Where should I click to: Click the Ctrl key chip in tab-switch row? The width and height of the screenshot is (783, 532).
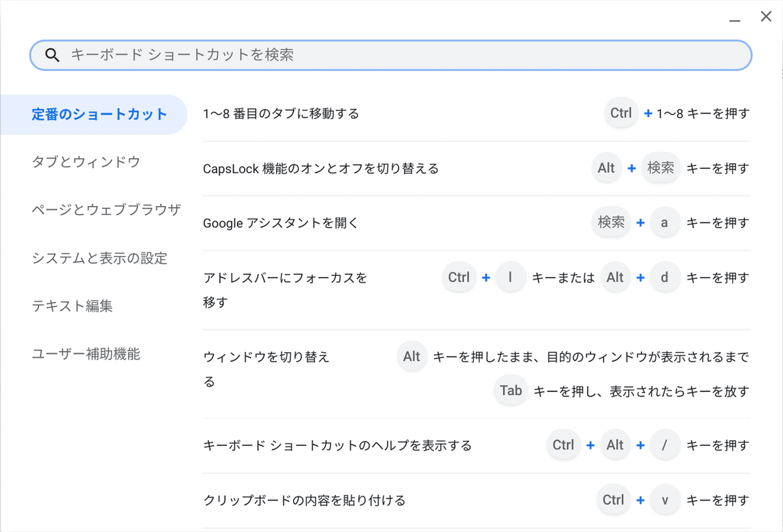coord(621,113)
